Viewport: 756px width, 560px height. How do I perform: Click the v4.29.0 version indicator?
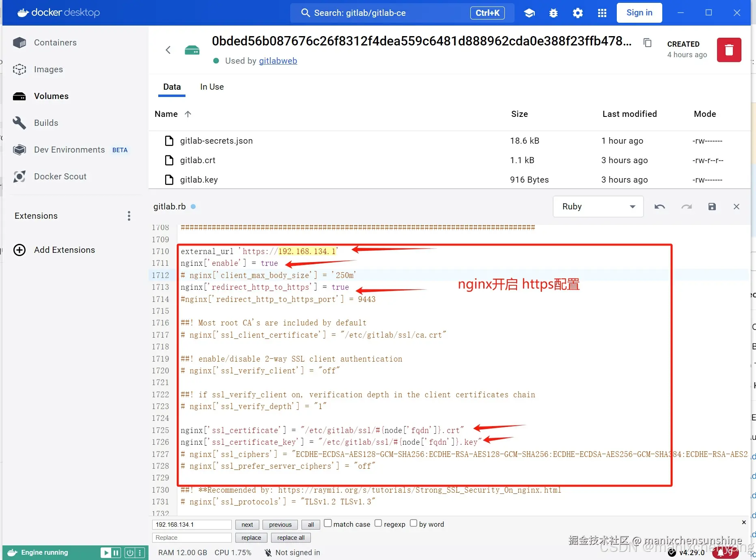(x=692, y=553)
